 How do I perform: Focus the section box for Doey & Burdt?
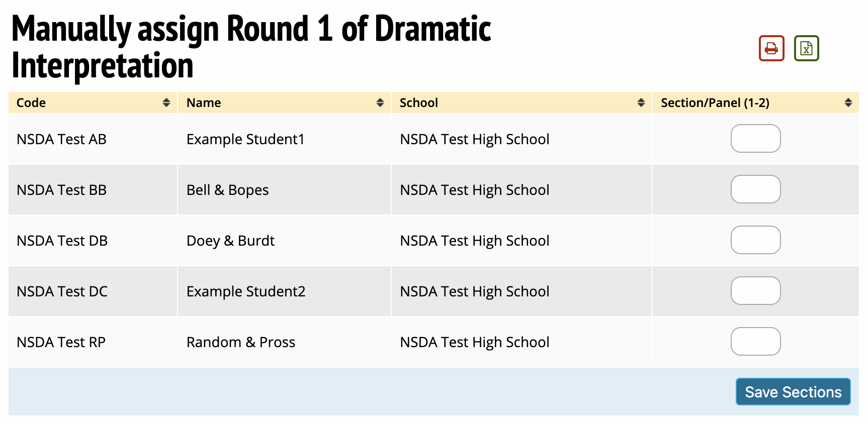pos(755,240)
